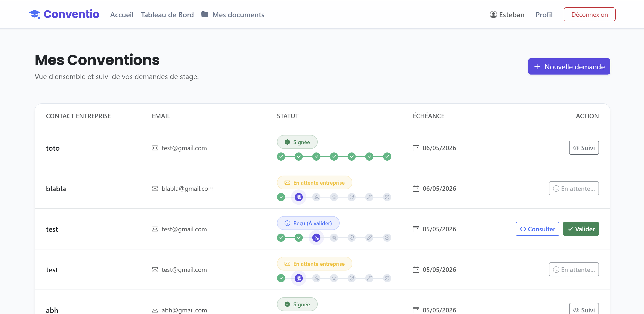Click envelope icon in the Reçu (À valider) row

155,229
